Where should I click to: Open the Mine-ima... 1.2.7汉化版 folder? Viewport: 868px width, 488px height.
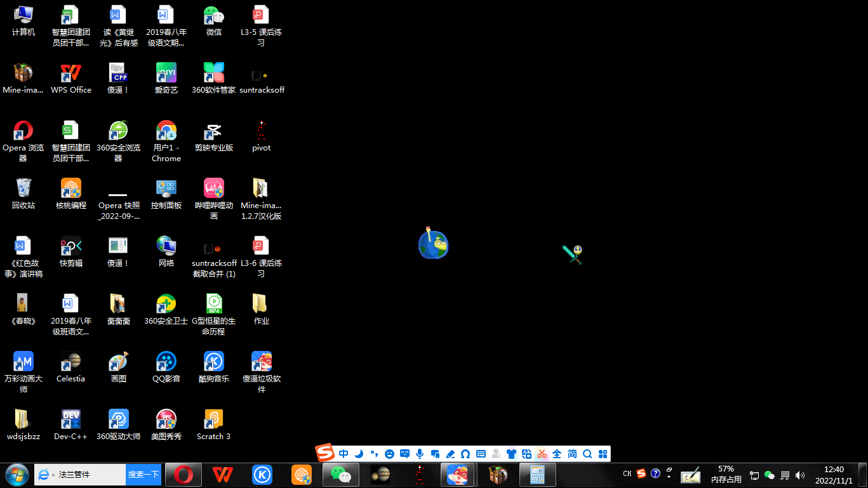pyautogui.click(x=261, y=199)
